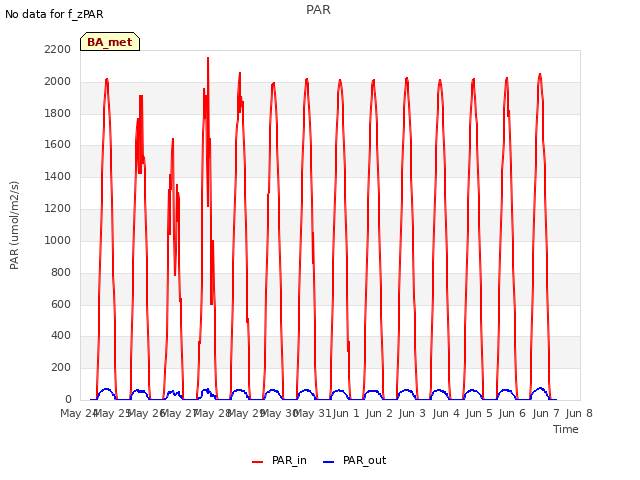Image resolution: width=640 pixels, height=480 pixels.
Task: Click the blue PAR_out legend swatch
Action: click(329, 462)
